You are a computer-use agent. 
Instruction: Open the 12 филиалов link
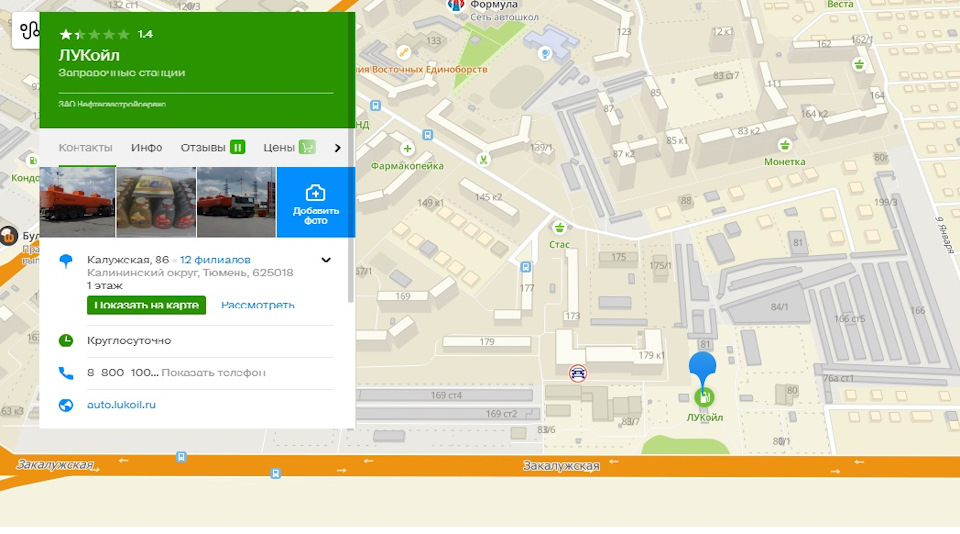tap(215, 260)
